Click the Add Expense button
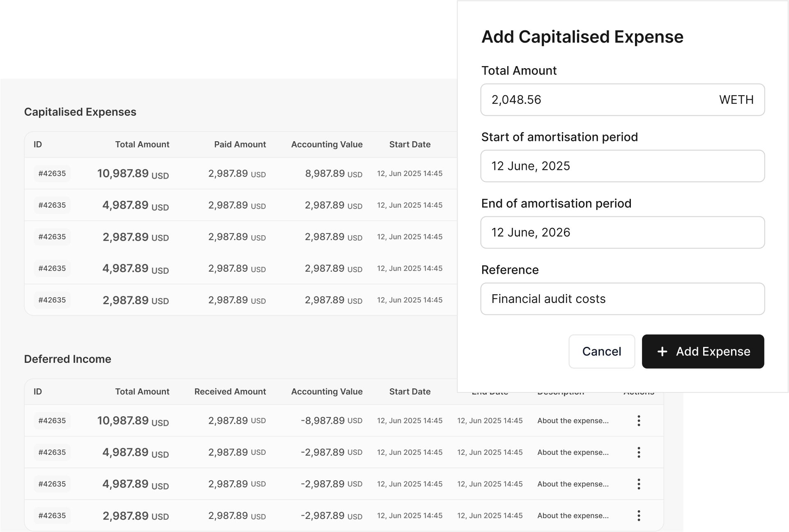 point(703,351)
